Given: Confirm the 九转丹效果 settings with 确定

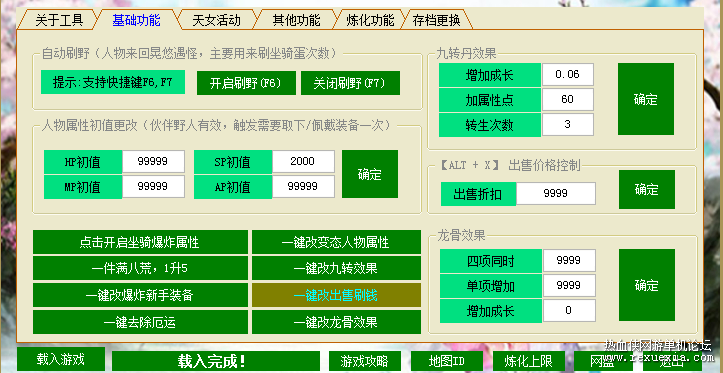Looking at the screenshot, I should coord(646,99).
